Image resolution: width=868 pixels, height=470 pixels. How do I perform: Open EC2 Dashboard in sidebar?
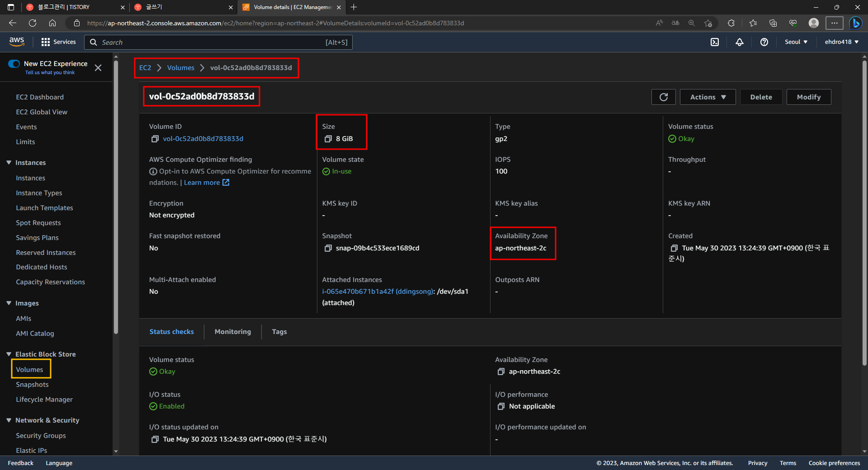point(40,97)
